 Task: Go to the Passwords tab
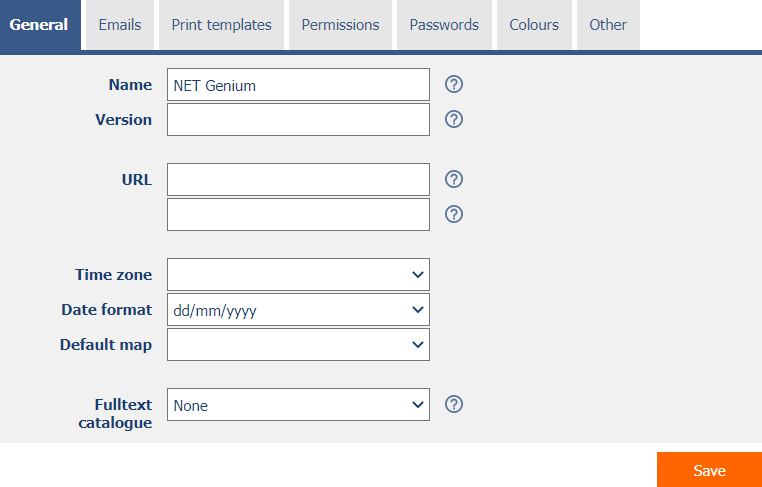pyautogui.click(x=444, y=25)
